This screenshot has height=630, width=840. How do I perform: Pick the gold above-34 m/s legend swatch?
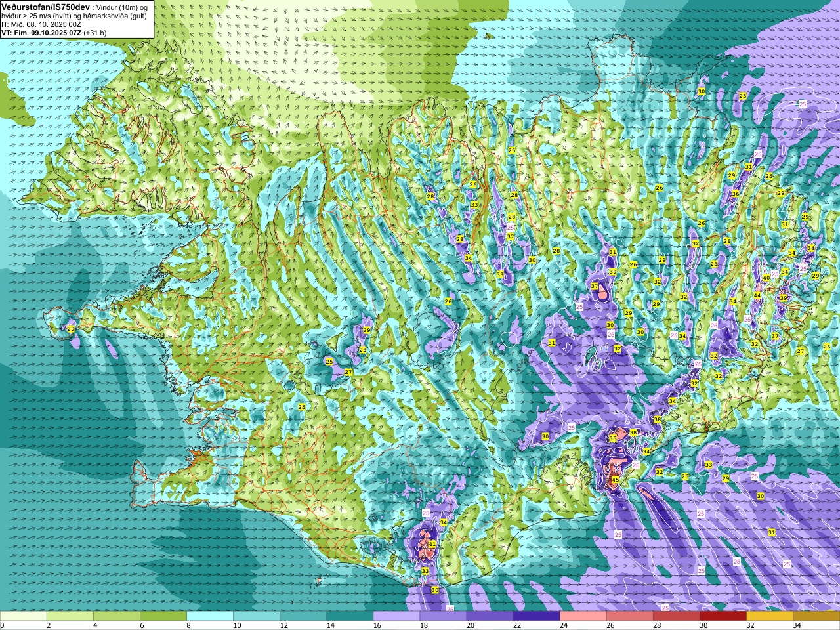816,616
